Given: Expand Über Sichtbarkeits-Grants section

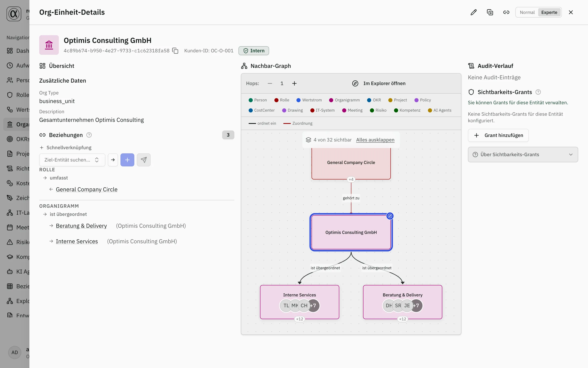Looking at the screenshot, I should 523,155.
